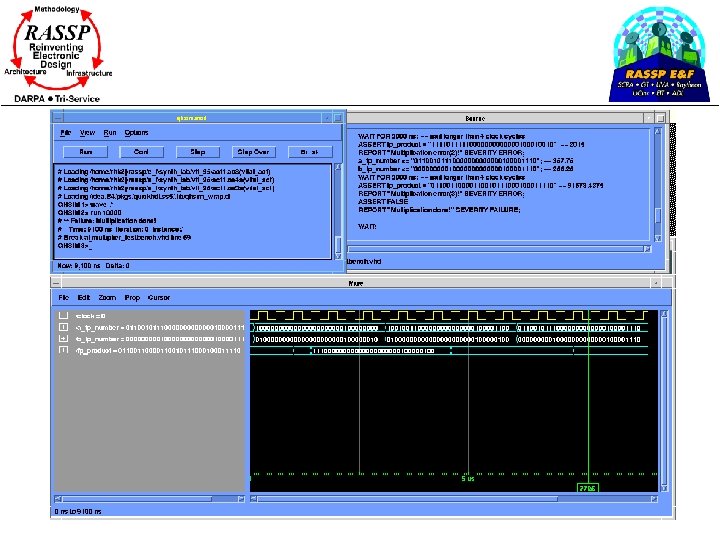Open View menu in command window

click(x=87, y=133)
